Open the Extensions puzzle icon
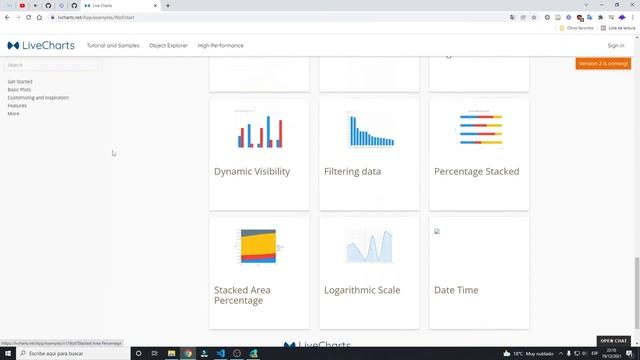Viewport: 640px width, 360px height. [x=600, y=18]
